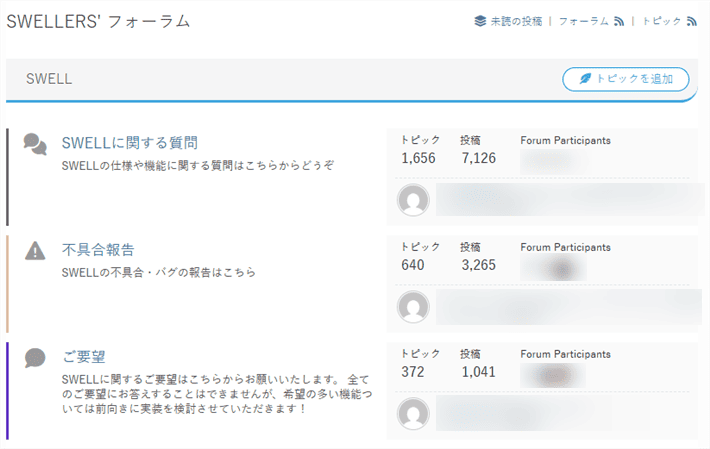The height and width of the screenshot is (449, 710).
Task: Click the RSS icon next to トピック
Action: pos(691,21)
